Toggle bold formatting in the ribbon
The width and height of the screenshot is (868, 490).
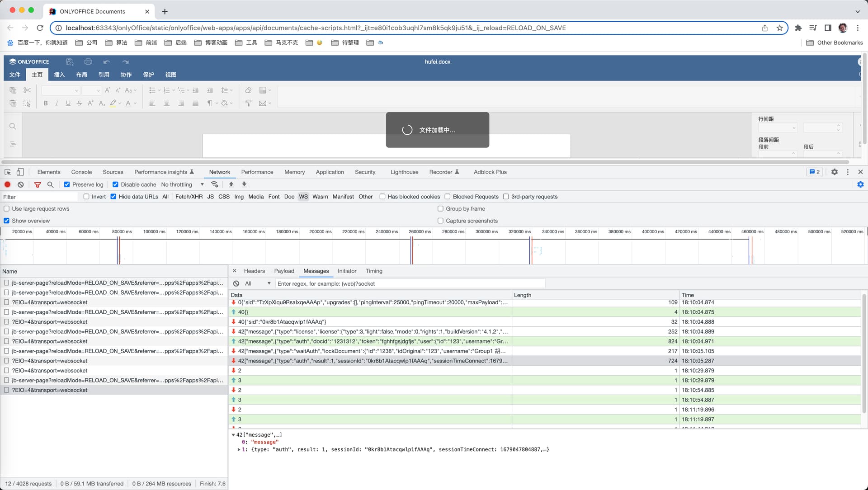(x=46, y=103)
